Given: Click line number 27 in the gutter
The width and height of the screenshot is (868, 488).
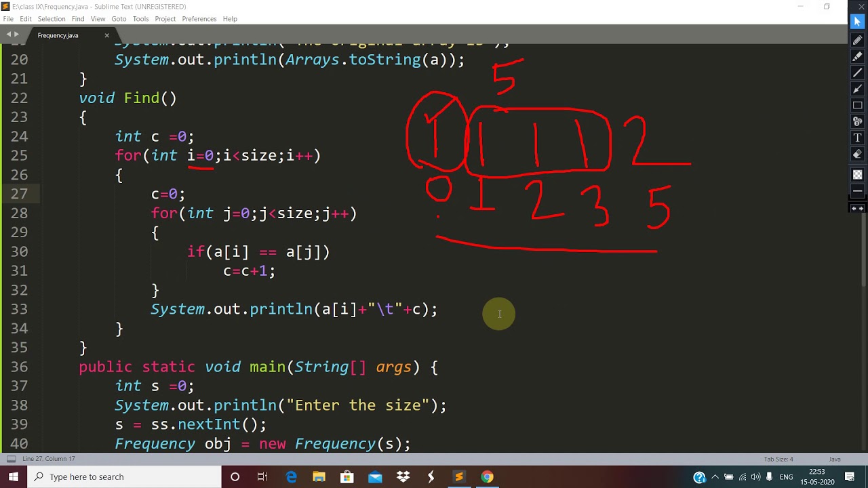Looking at the screenshot, I should tap(19, 194).
